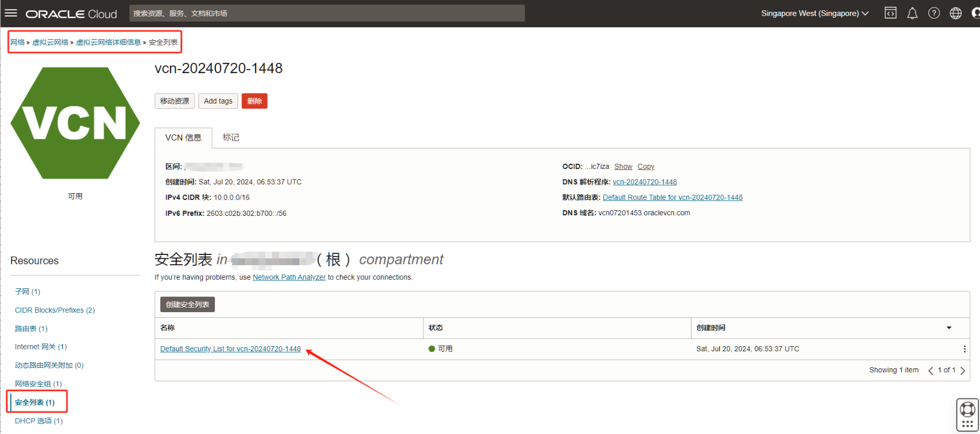Click the 状态 column header

tap(436, 328)
